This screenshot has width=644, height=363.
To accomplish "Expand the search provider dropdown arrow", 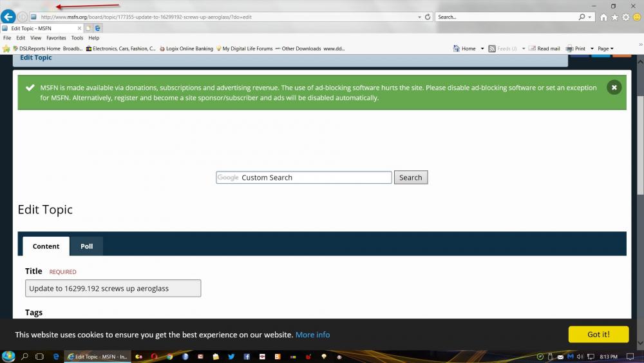I will click(590, 17).
